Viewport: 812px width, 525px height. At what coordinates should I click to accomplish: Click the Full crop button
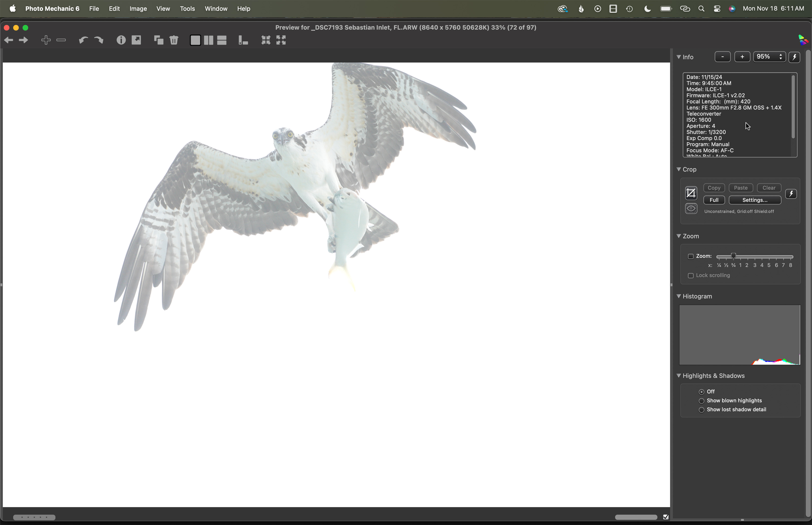(714, 200)
